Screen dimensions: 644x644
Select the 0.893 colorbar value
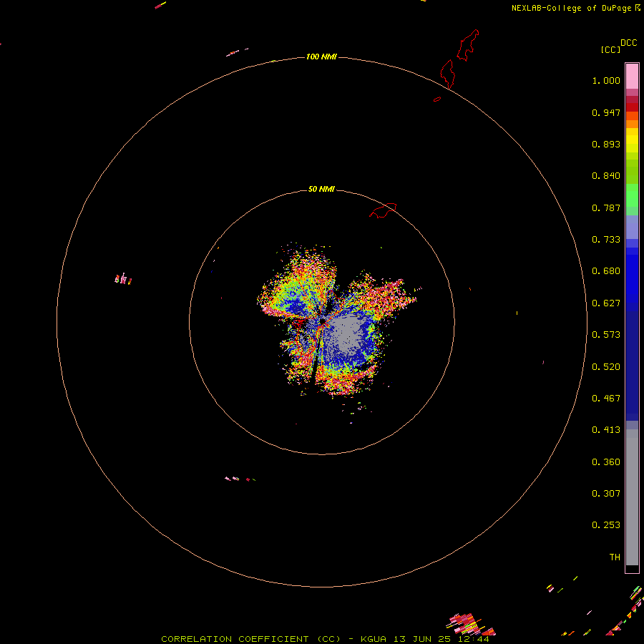coord(606,144)
